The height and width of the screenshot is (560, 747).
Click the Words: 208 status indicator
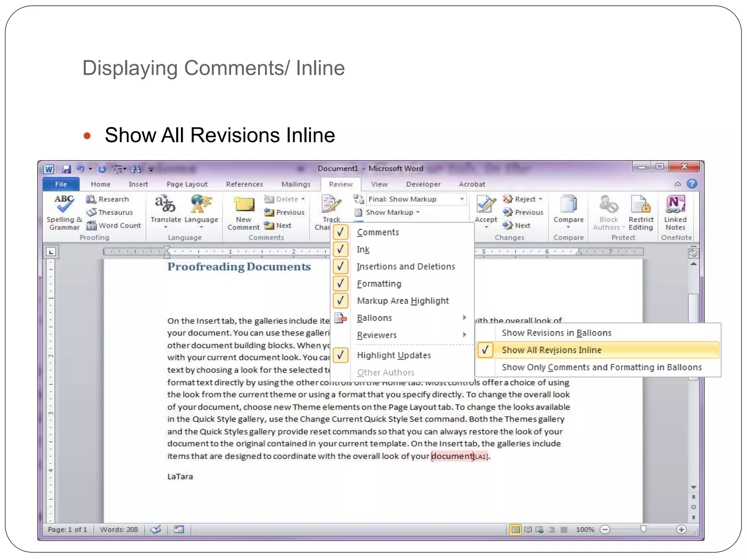click(x=119, y=529)
